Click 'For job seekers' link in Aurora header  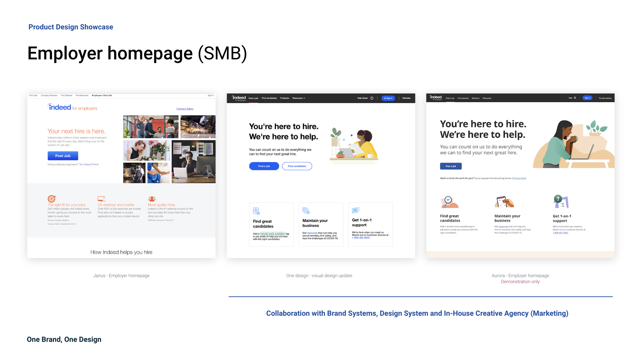pyautogui.click(x=605, y=98)
